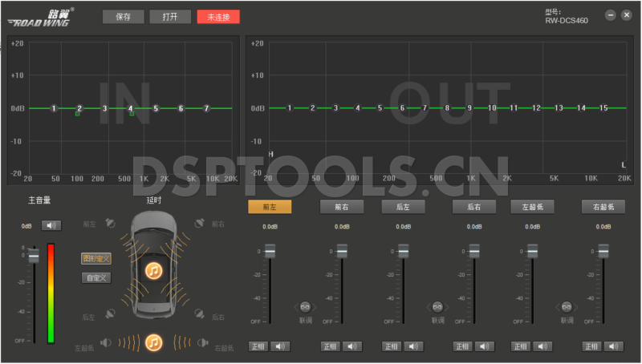Click the 保存 save button
The height and width of the screenshot is (364, 642).
click(x=124, y=17)
